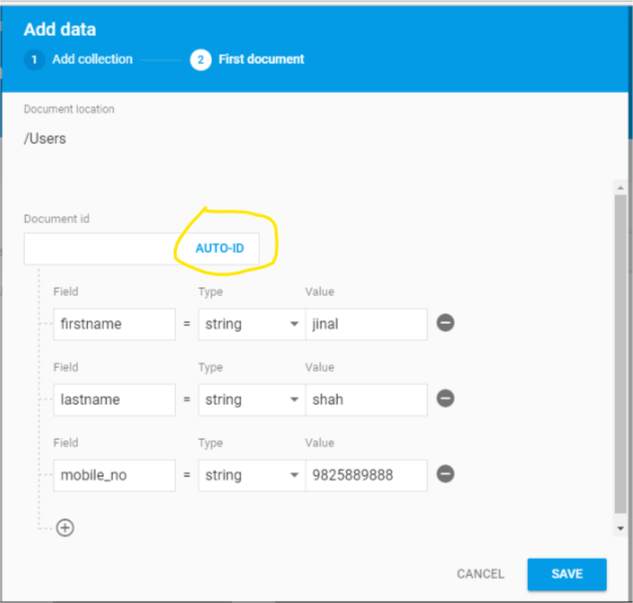Open the type dropdown for mobile_no
Image resolution: width=633 pixels, height=603 pixels.
252,476
